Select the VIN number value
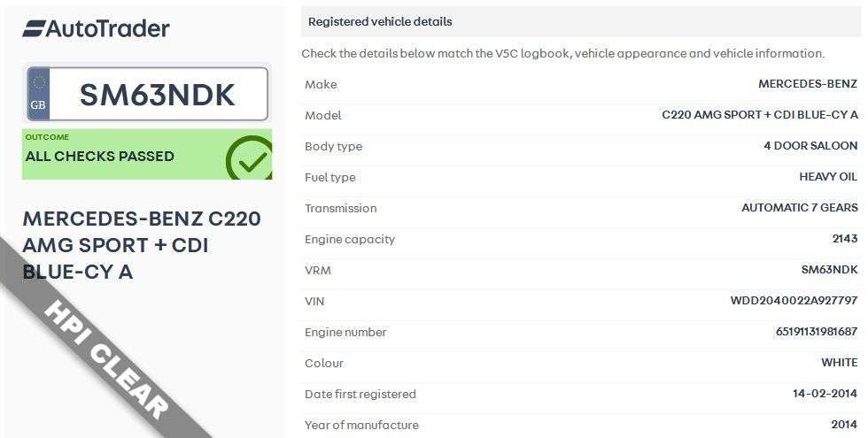Viewport: 868px width, 438px height. (x=794, y=301)
